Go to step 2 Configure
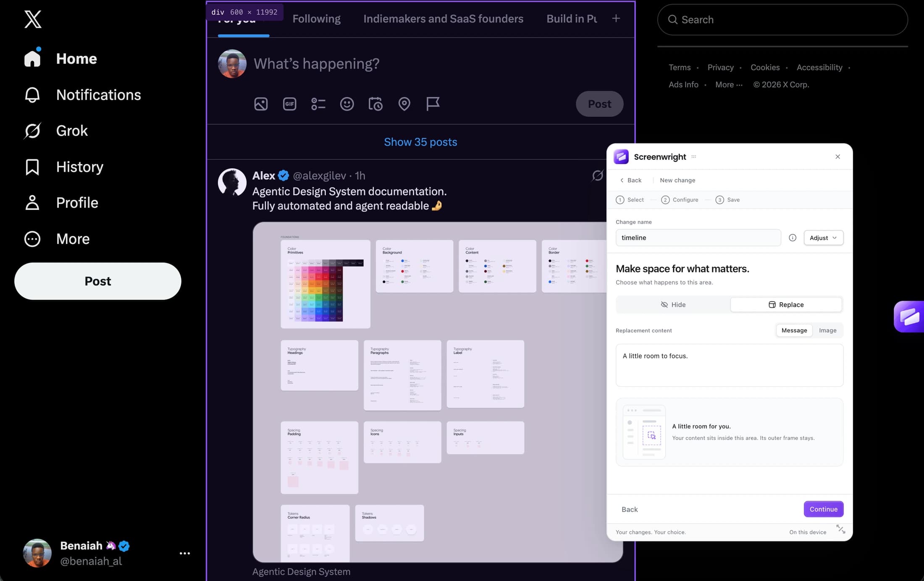924x581 pixels. point(680,200)
